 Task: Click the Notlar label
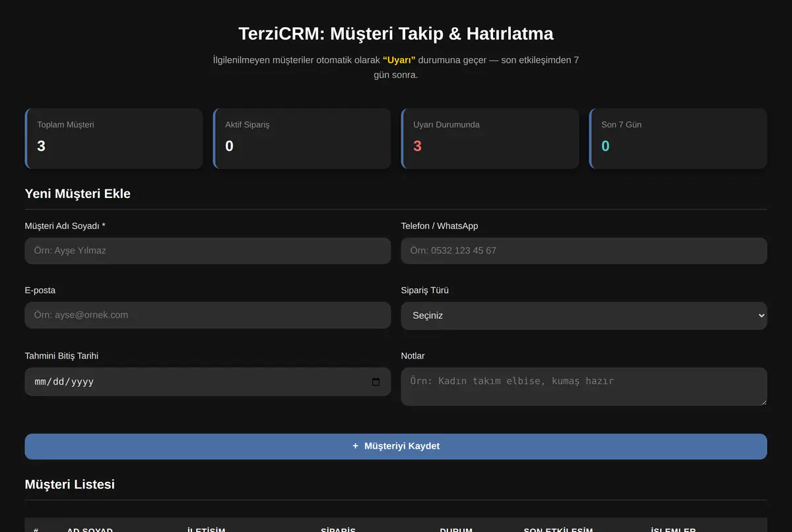(413, 356)
